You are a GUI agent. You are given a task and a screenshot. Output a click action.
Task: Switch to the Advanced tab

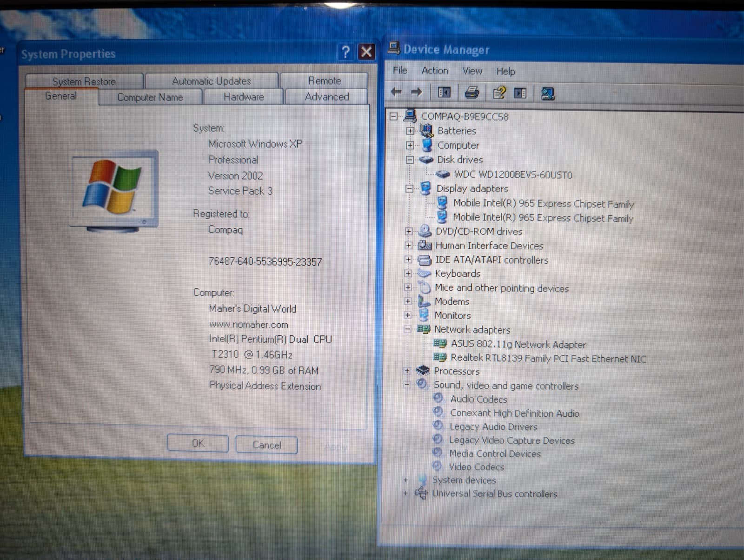[327, 97]
